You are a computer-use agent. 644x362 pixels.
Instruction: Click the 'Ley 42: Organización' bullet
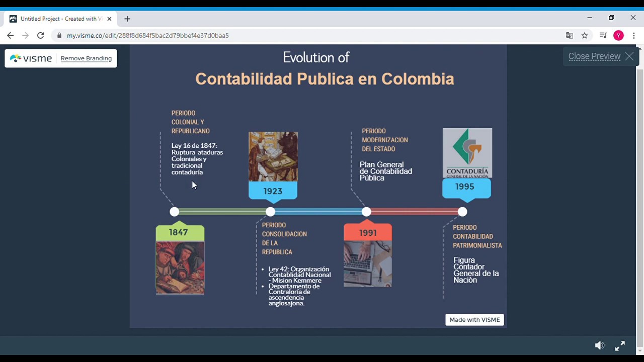coord(299,275)
